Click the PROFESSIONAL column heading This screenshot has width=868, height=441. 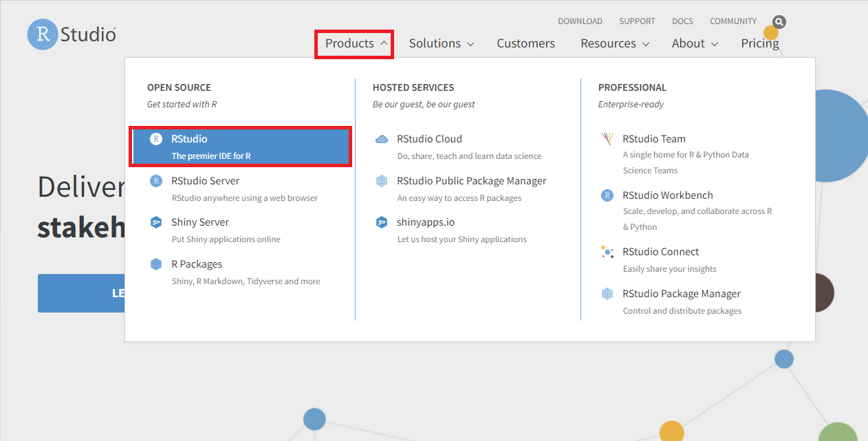[x=632, y=87]
